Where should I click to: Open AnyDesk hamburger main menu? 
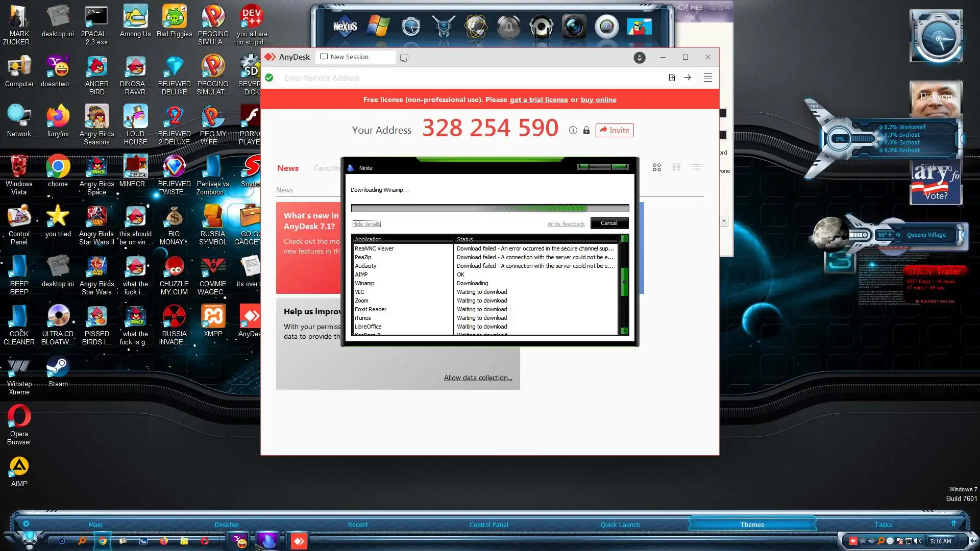coord(707,78)
